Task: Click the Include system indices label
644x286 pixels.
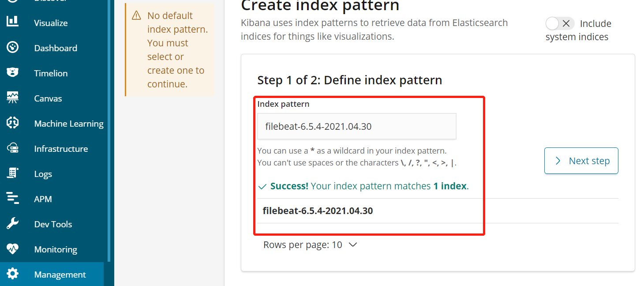Action: pos(578,30)
